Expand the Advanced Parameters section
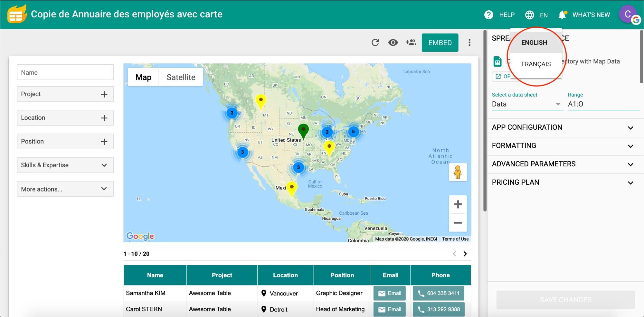Screen dimensions: 644x317 pyautogui.click(x=565, y=164)
